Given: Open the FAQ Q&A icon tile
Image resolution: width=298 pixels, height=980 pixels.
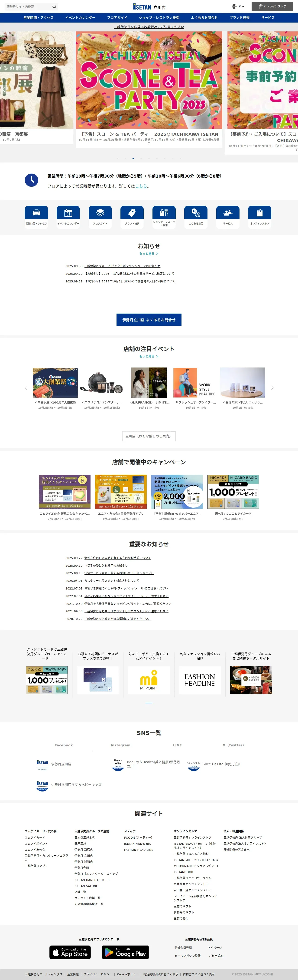Looking at the screenshot, I should point(196,213).
